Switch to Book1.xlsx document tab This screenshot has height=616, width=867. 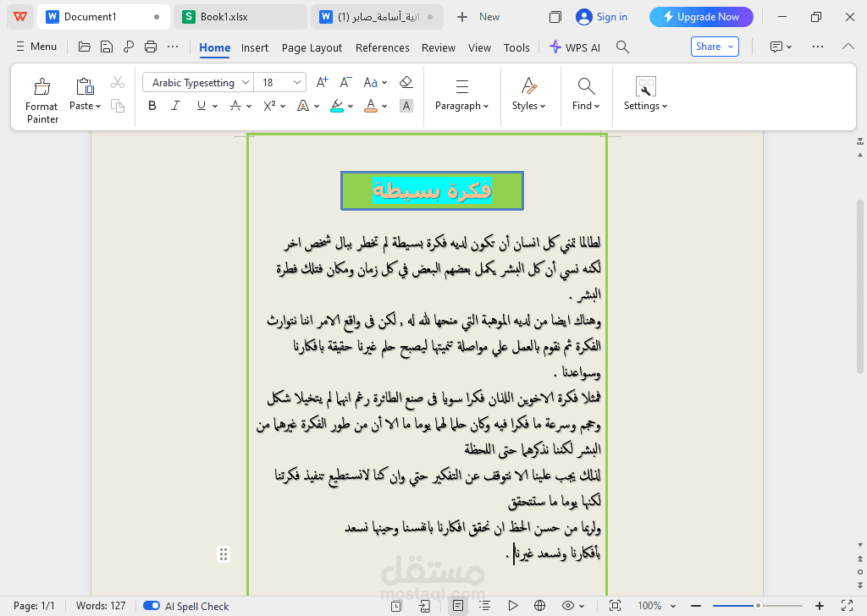[x=240, y=17]
